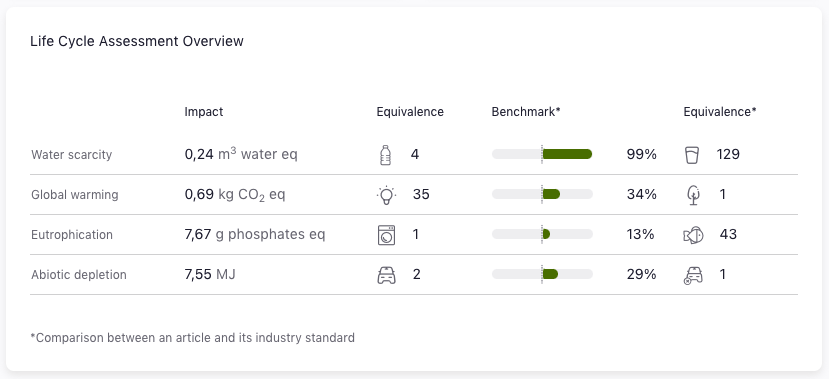The image size is (829, 379).
Task: Select the Water scarcity row label
Action: click(x=71, y=155)
